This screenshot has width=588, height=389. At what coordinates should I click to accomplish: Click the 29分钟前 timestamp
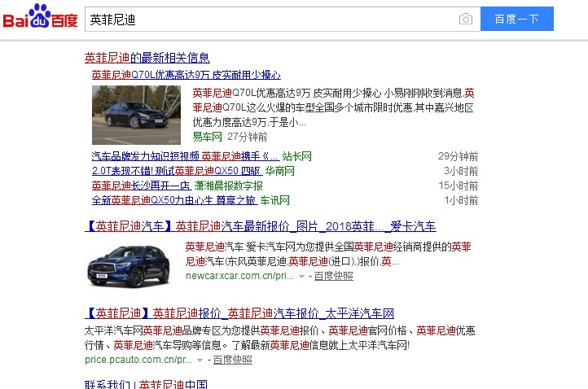point(458,156)
